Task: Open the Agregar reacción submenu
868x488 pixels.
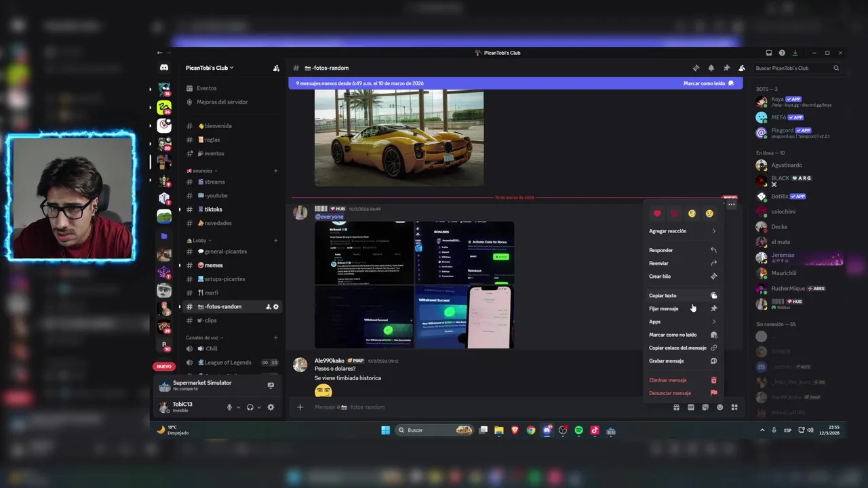Action: pyautogui.click(x=683, y=231)
